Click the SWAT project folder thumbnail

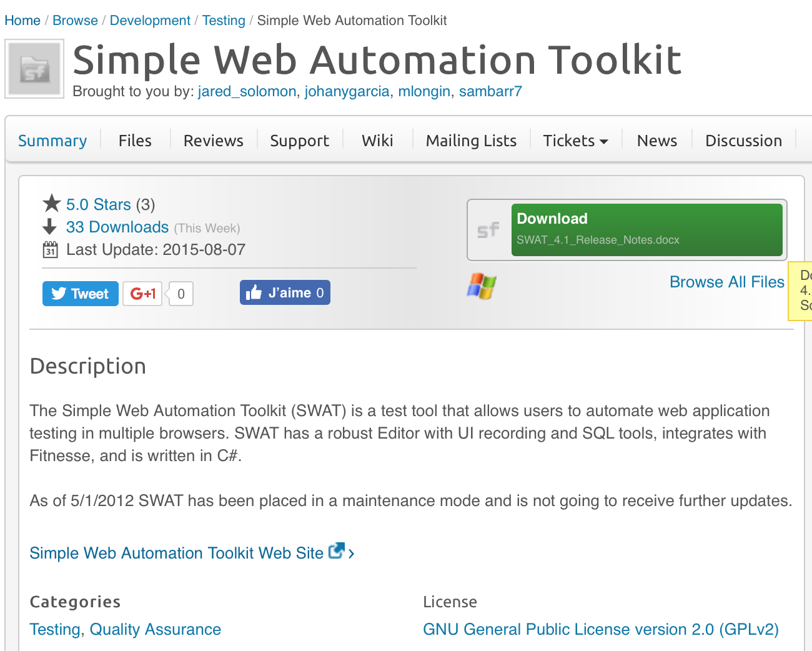pyautogui.click(x=34, y=69)
